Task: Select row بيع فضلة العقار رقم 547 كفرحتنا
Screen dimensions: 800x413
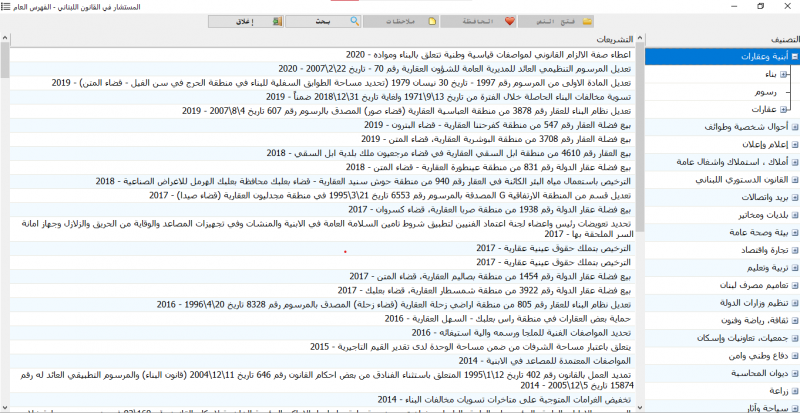Action: [323, 125]
